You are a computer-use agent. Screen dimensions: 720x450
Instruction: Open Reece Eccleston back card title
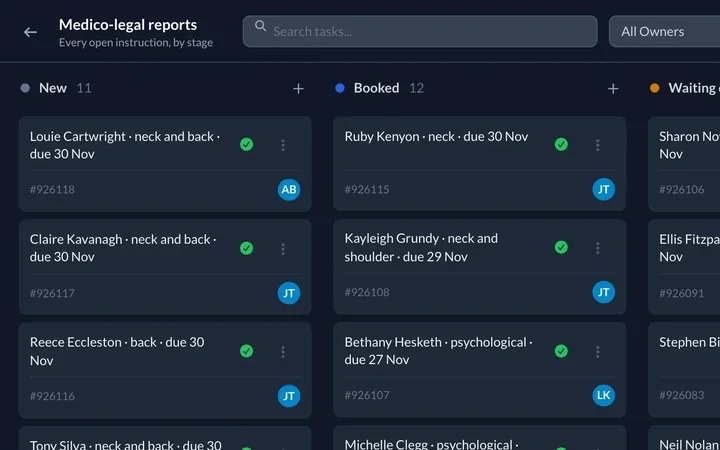(117, 351)
